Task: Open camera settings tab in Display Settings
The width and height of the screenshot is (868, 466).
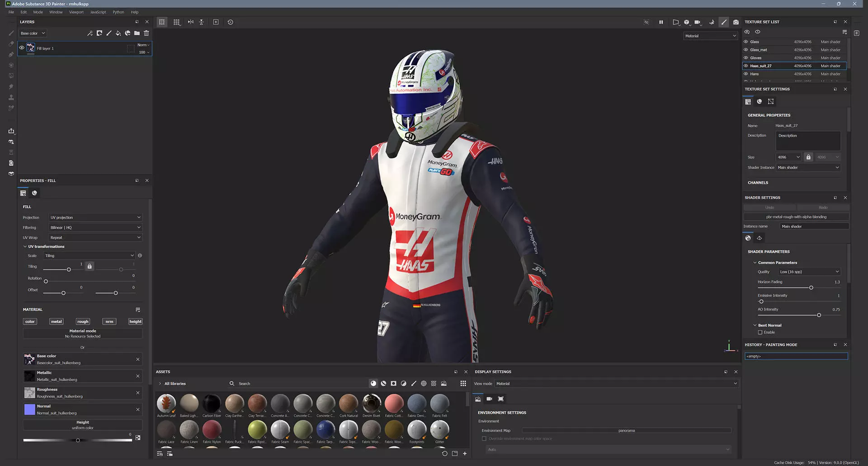Action: coord(489,399)
